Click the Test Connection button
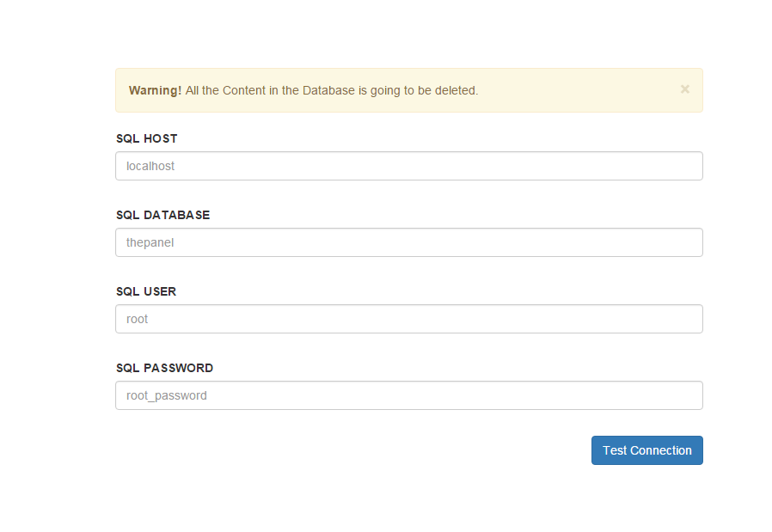772x532 pixels. pyautogui.click(x=646, y=450)
